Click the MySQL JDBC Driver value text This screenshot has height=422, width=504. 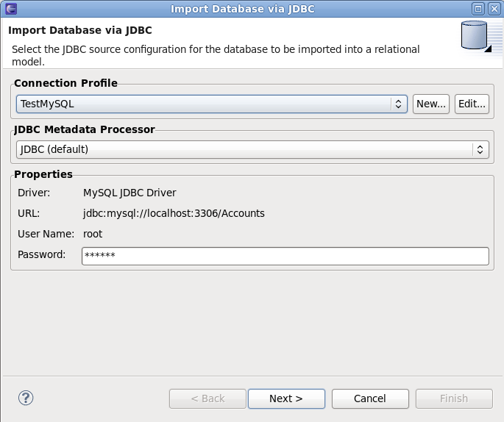[129, 193]
